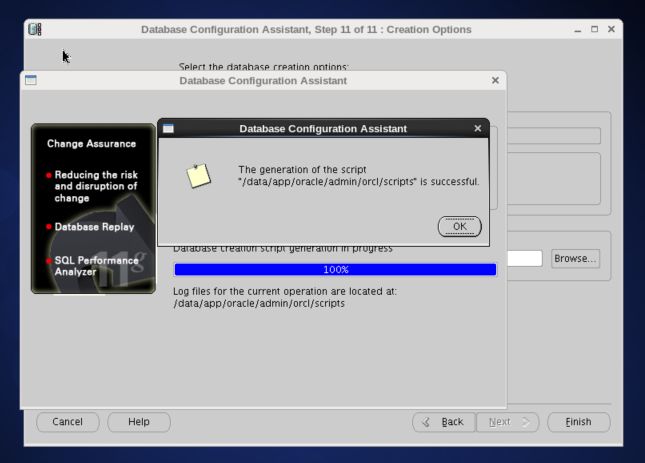Close the progress Database Configuration Assistant dialog
Screen dimensions: 645x463
click(x=495, y=80)
